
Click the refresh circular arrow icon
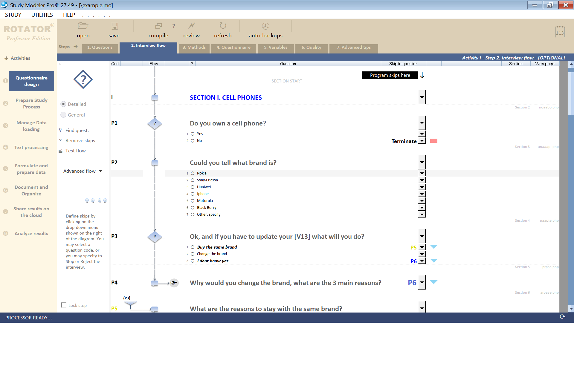click(223, 26)
